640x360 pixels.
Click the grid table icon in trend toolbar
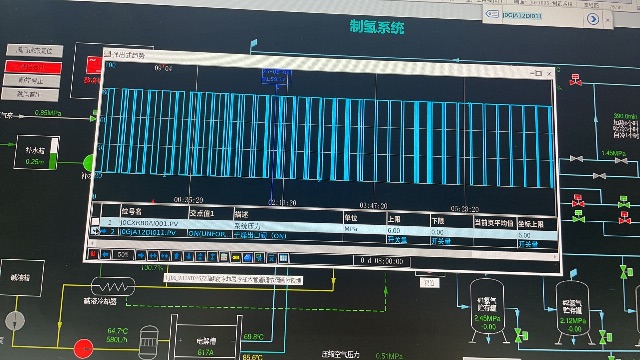[283, 258]
